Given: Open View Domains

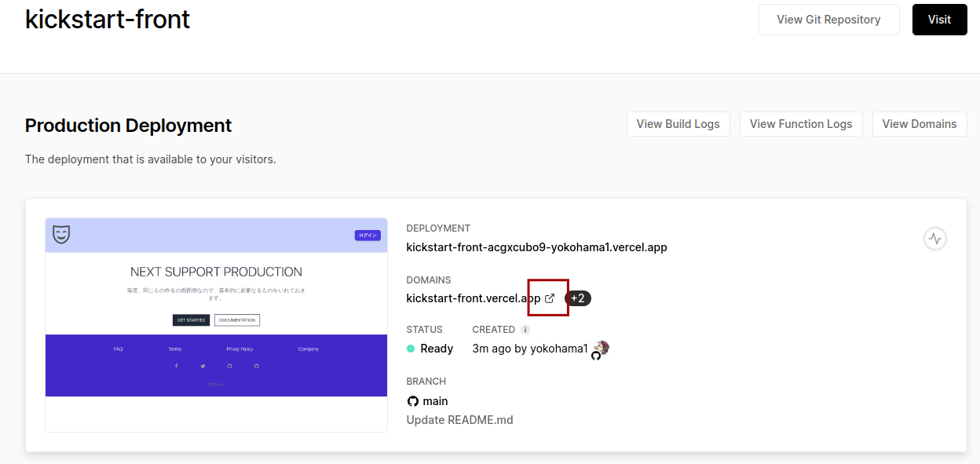Looking at the screenshot, I should 920,123.
